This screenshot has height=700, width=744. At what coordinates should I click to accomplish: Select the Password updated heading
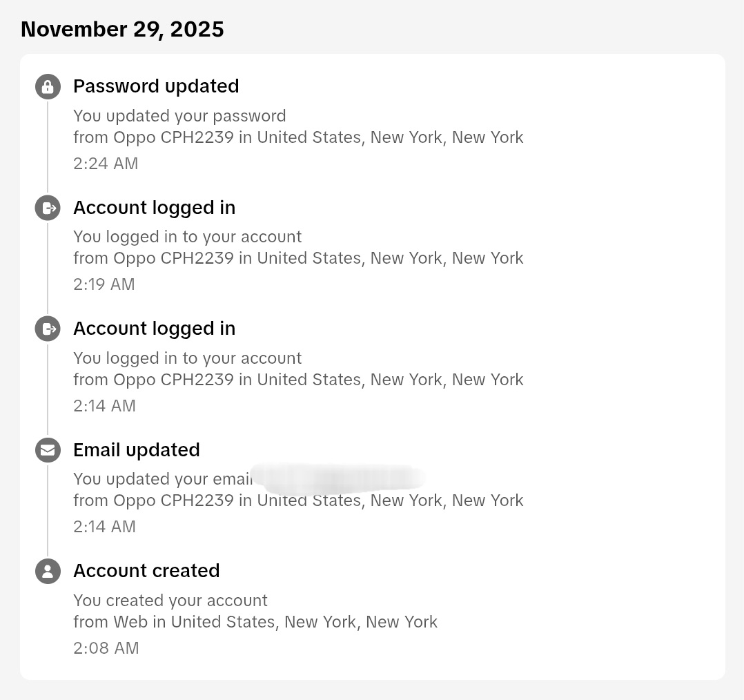[156, 86]
